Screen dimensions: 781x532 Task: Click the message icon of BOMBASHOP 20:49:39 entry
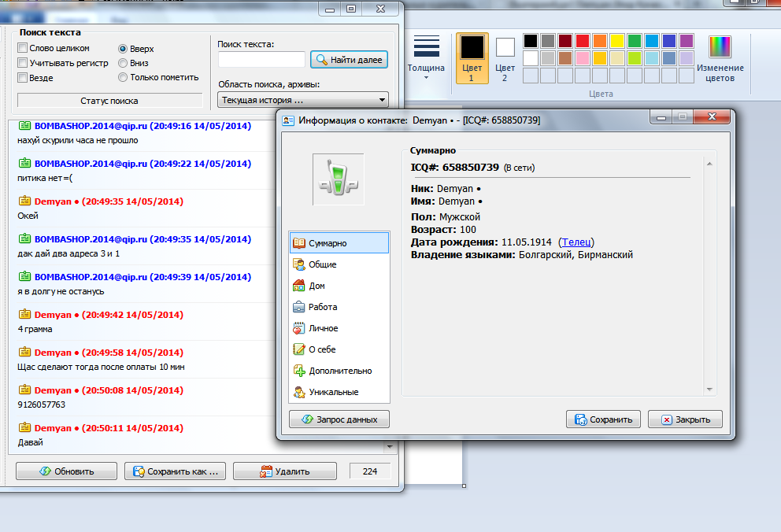pos(24,277)
